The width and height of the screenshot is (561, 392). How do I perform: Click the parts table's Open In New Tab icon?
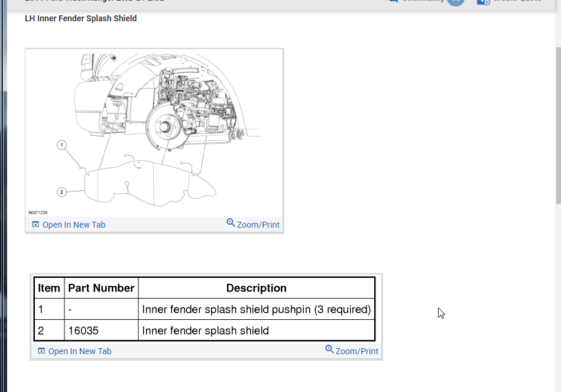point(41,351)
